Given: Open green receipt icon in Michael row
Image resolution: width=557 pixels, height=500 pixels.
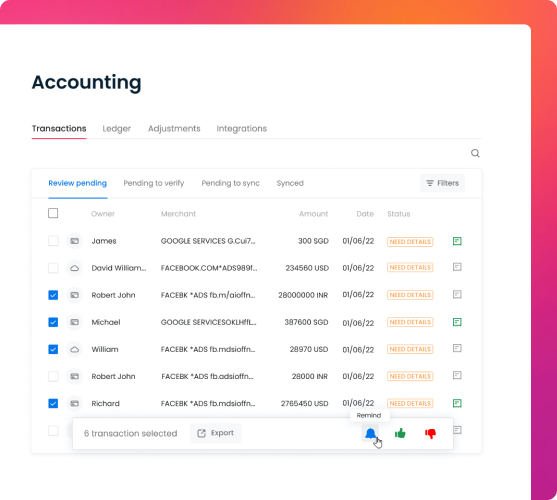Looking at the screenshot, I should tap(457, 322).
